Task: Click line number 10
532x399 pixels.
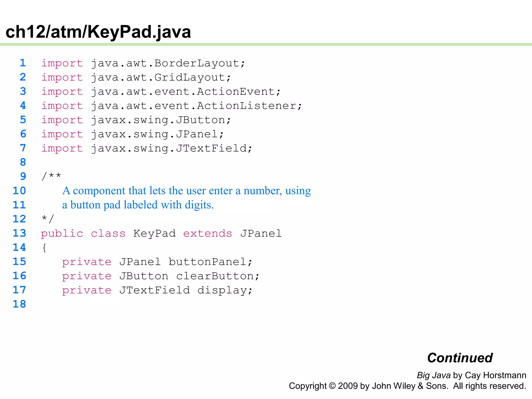Action: pos(19,191)
